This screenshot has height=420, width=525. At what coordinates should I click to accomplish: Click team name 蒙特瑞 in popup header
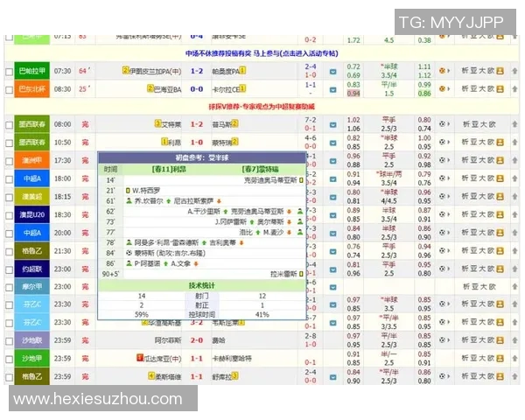(x=261, y=170)
